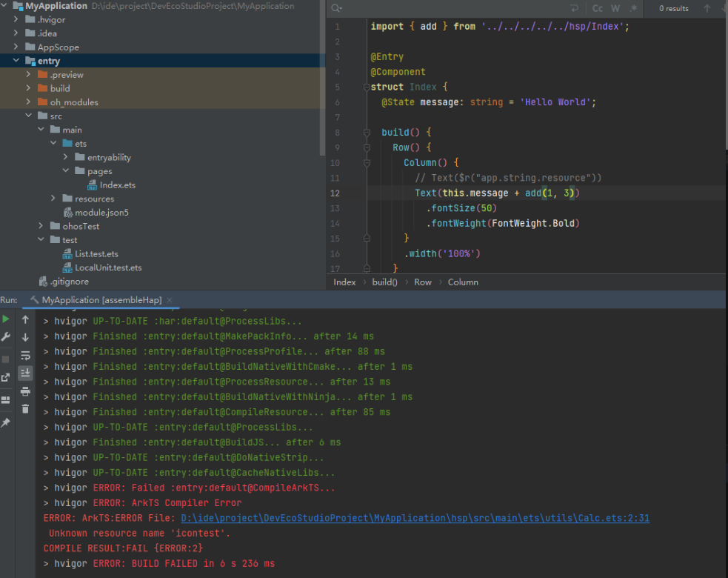Toggle Words (W) option in search bar
This screenshot has width=728, height=578.
tap(615, 8)
